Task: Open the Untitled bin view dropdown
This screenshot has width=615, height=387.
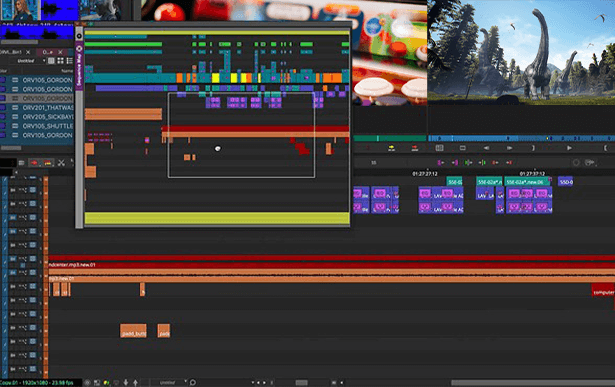Action: (31, 61)
